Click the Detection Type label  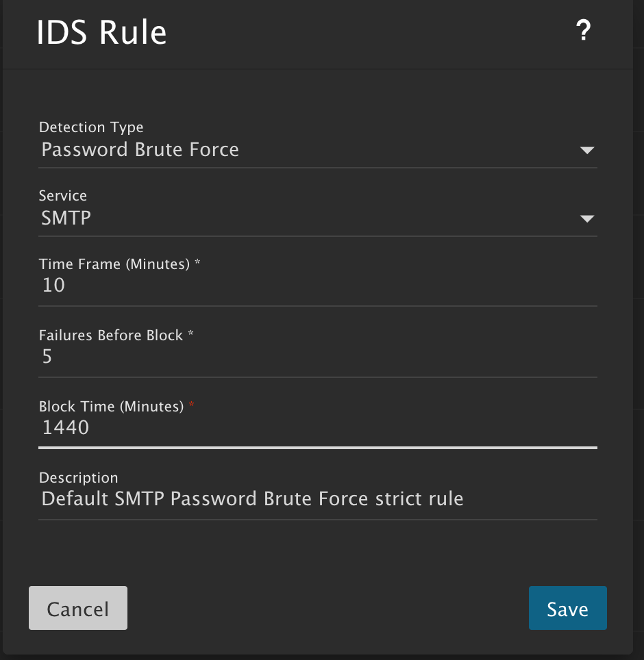point(91,127)
